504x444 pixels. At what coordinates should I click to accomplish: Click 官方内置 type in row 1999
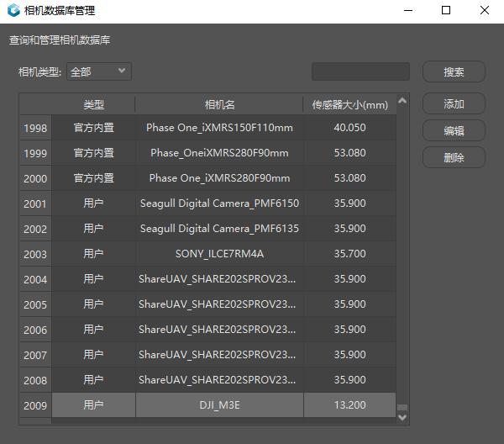pos(93,153)
